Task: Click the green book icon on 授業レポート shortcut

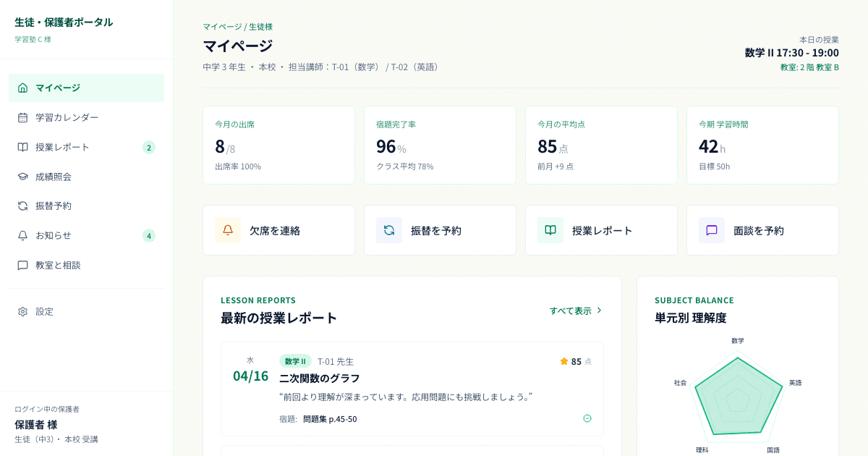Action: point(550,229)
